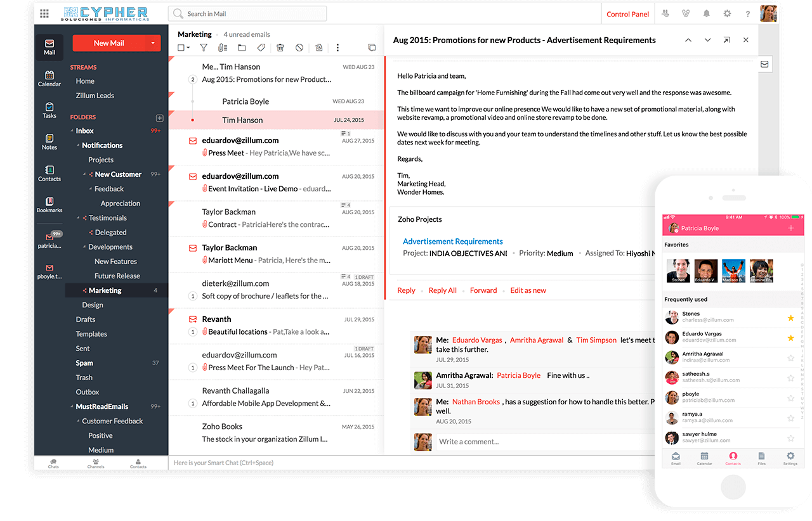812x521 pixels.
Task: Open the Contacts module in the sidebar
Action: (x=49, y=174)
